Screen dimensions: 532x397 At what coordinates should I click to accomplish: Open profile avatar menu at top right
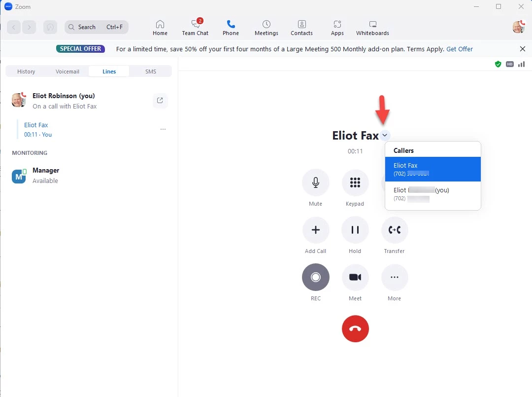coord(518,27)
